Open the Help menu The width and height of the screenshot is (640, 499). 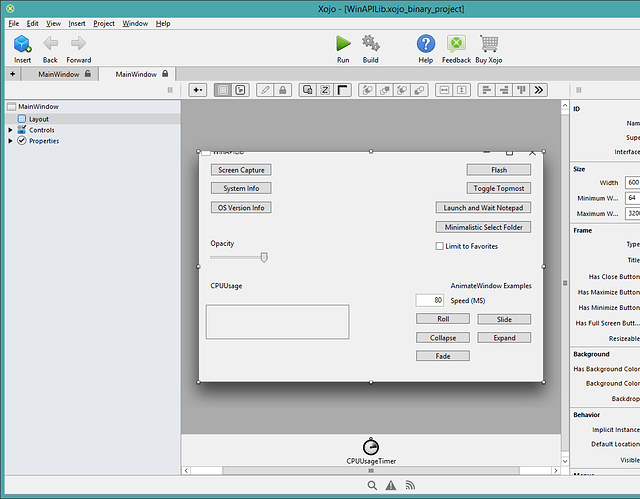point(163,23)
